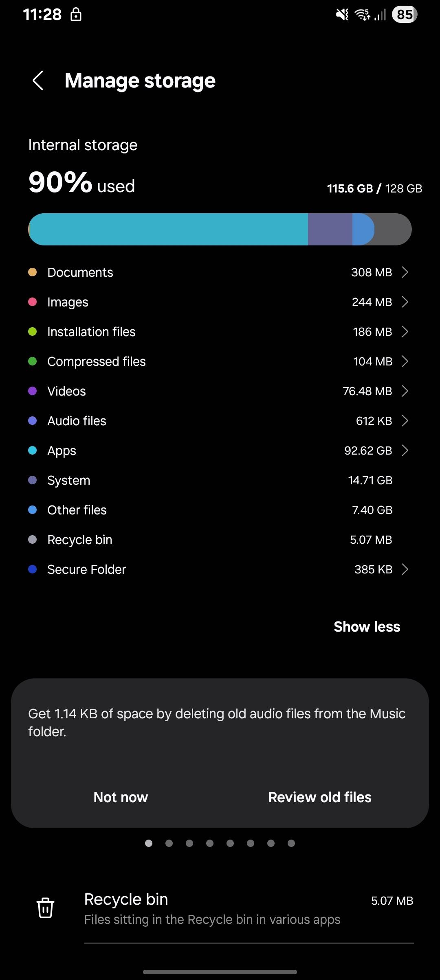The width and height of the screenshot is (440, 980).
Task: Tap the battery indicator showing 85
Action: pos(404,15)
